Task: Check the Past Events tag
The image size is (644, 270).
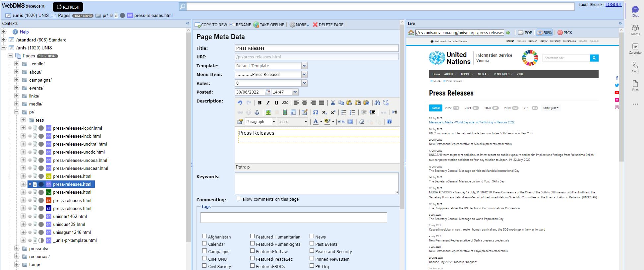Action: pos(312,243)
